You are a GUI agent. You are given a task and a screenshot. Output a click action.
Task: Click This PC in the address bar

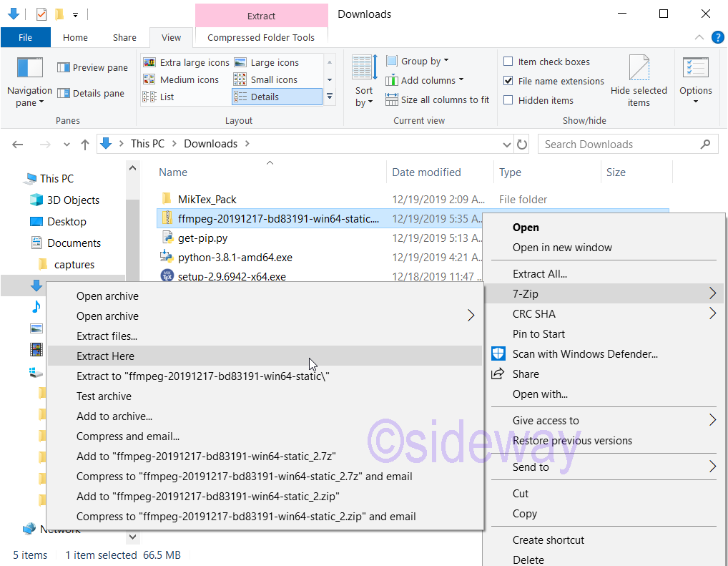pyautogui.click(x=147, y=144)
